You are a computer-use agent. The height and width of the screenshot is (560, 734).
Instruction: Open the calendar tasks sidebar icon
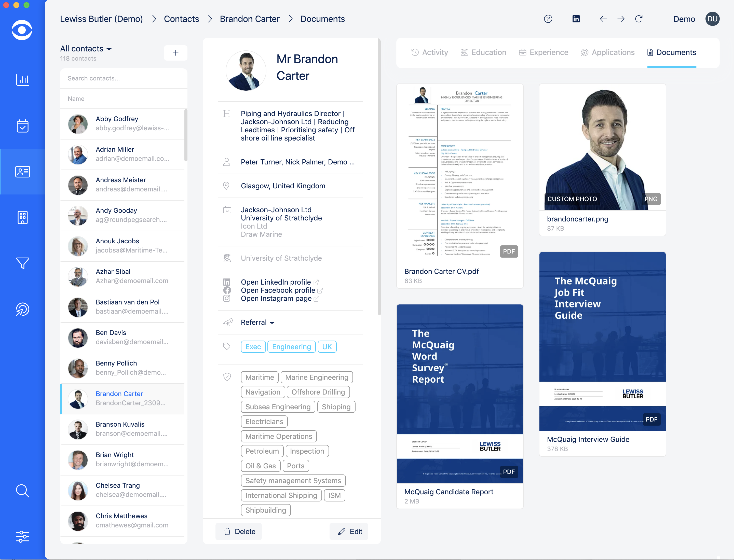(x=22, y=126)
